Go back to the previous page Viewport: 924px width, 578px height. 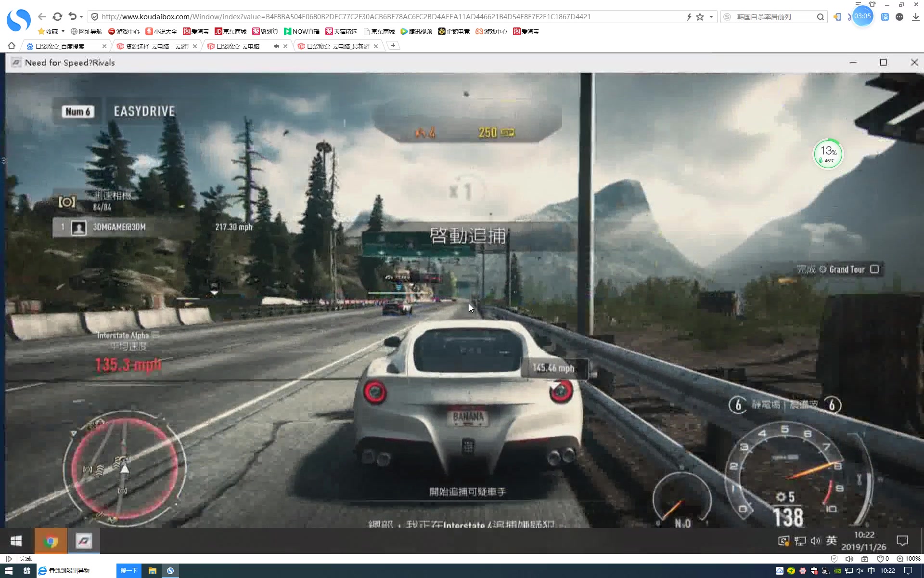point(42,16)
